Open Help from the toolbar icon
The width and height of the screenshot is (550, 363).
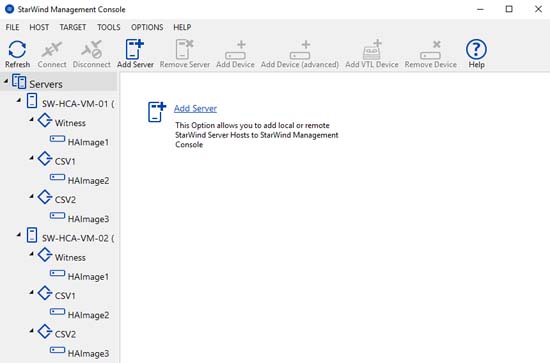476,49
